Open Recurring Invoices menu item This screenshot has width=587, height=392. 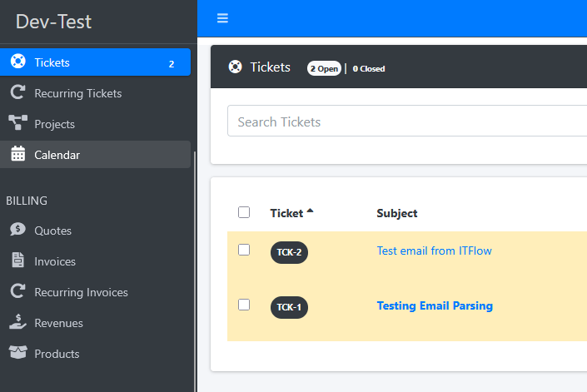95,291
